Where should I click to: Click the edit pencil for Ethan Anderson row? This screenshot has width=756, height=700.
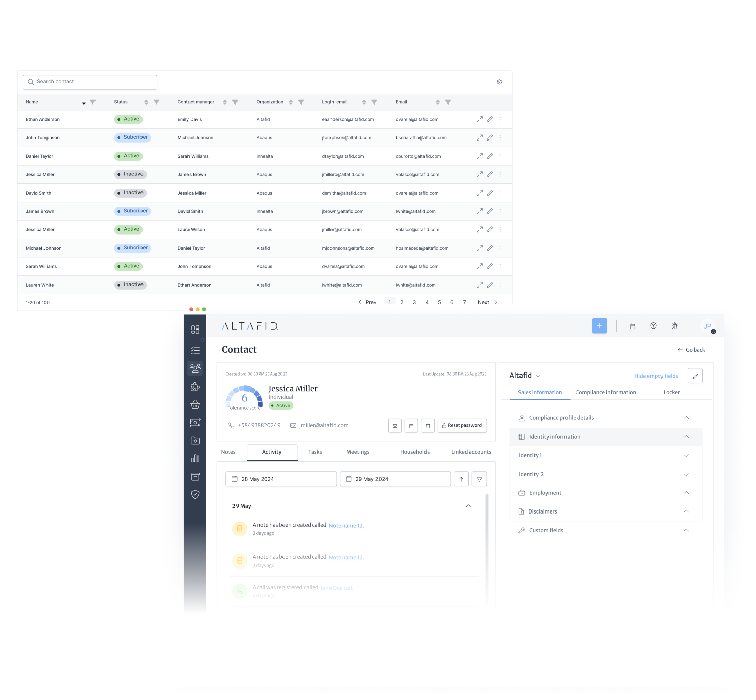[490, 119]
